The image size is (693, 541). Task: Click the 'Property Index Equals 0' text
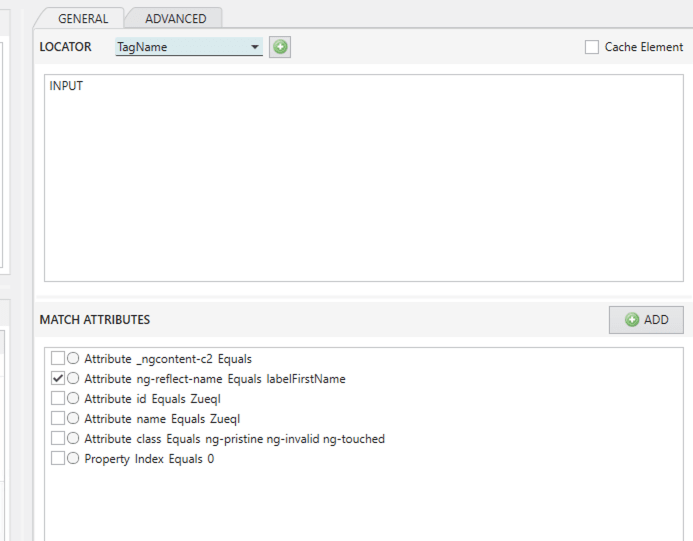coord(149,459)
